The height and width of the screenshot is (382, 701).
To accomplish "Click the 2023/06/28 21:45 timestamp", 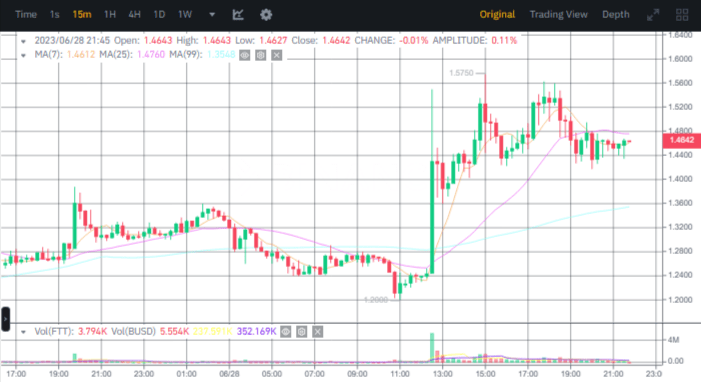I will 72,40.
